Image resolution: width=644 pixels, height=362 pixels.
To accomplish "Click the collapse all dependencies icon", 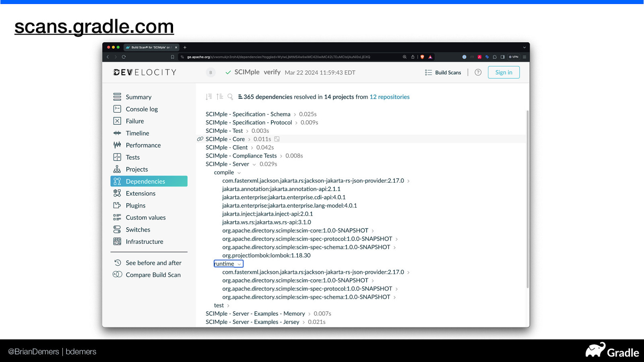I will click(219, 97).
